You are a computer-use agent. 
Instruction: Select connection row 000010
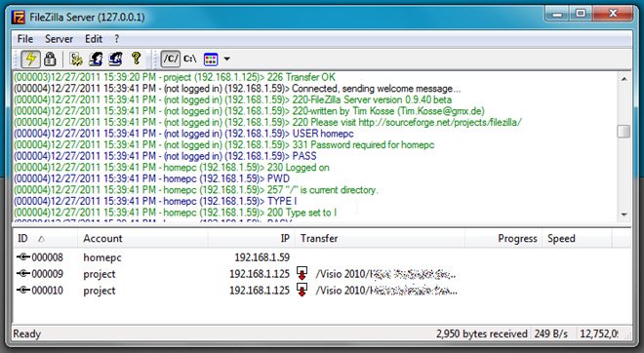pos(322,291)
